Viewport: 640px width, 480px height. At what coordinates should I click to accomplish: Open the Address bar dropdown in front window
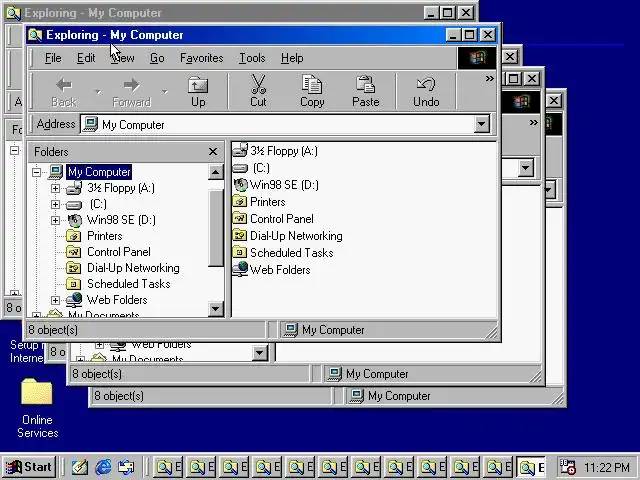(x=482, y=124)
